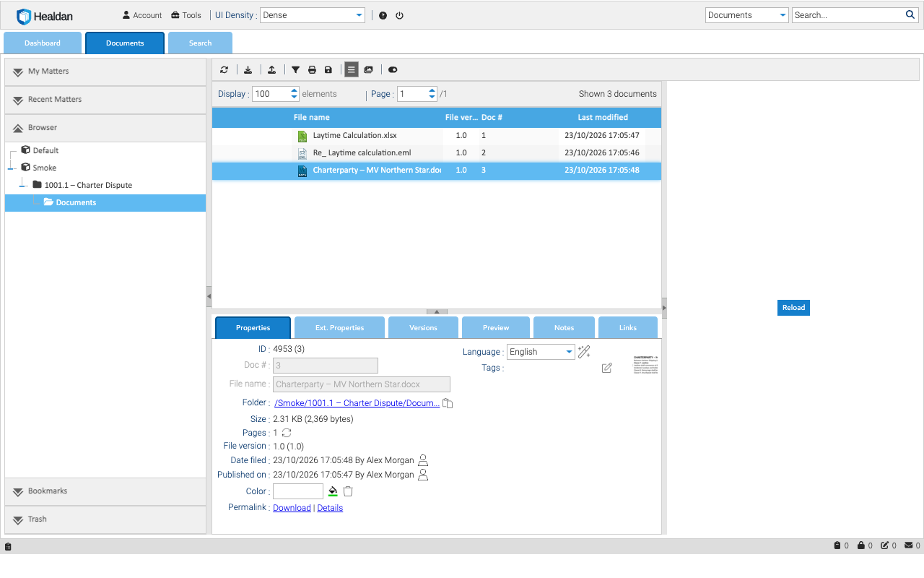Switch to list view mode

pyautogui.click(x=352, y=70)
